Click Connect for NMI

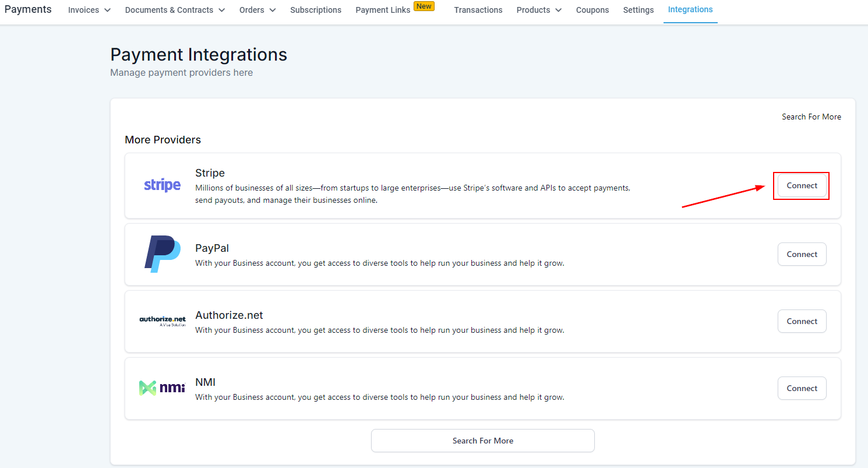802,388
